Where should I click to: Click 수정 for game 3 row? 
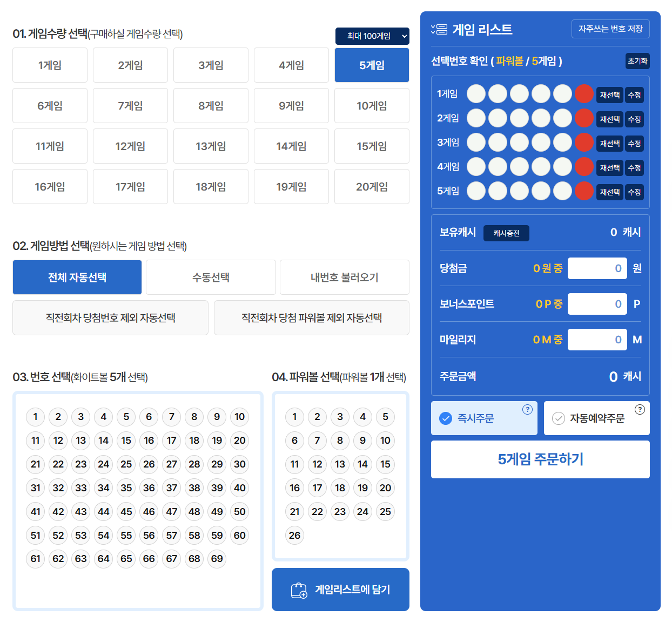pyautogui.click(x=634, y=144)
